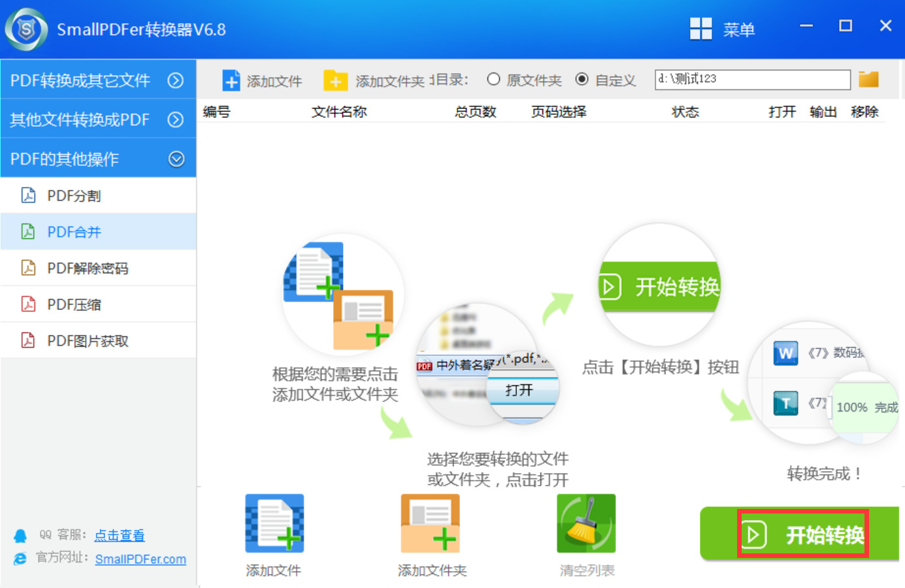
Task: Maximize the SmallPDFer window
Action: point(846,26)
